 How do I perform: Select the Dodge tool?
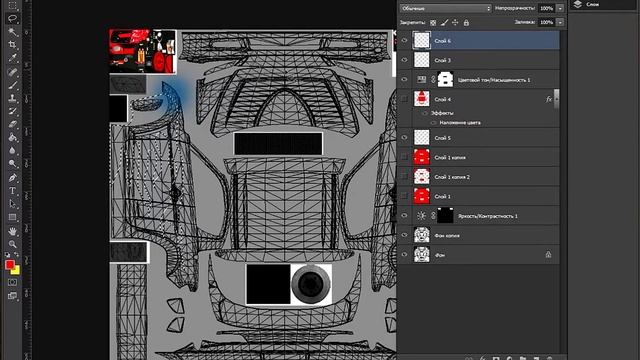12,164
